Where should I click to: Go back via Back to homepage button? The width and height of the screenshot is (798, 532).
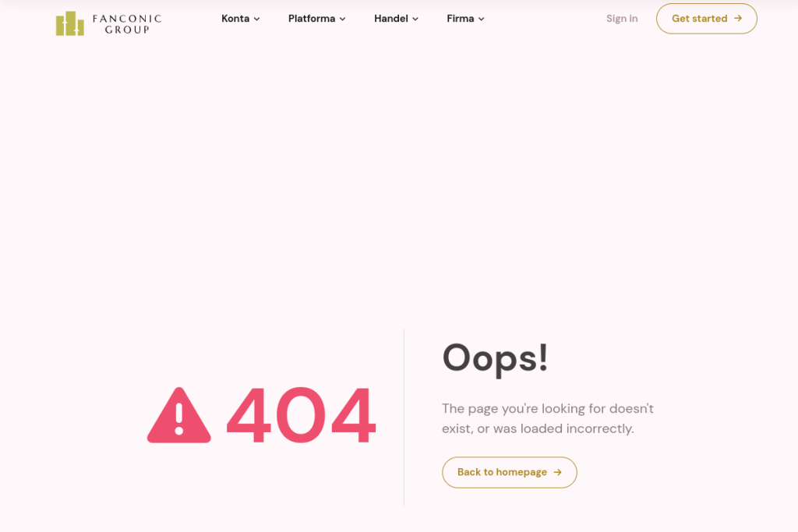pyautogui.click(x=510, y=473)
